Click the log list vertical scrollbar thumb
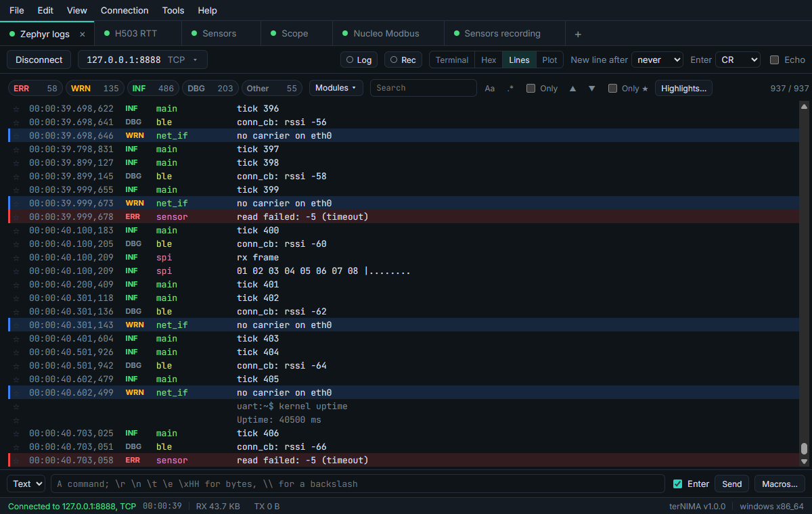 (804, 448)
